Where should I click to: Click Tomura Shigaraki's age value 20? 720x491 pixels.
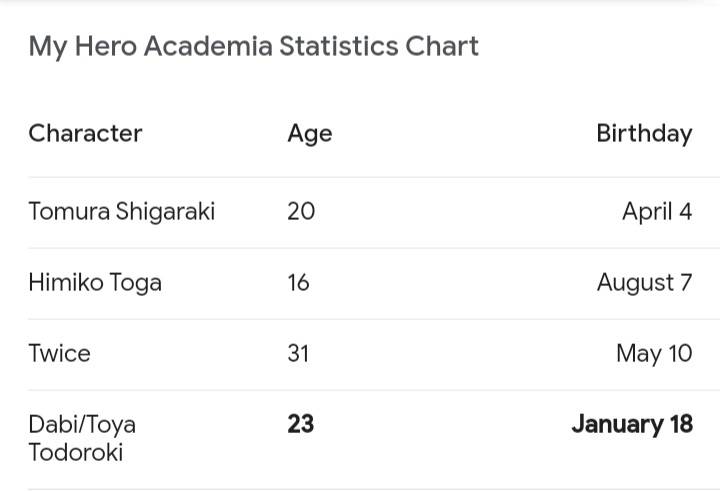click(x=300, y=211)
